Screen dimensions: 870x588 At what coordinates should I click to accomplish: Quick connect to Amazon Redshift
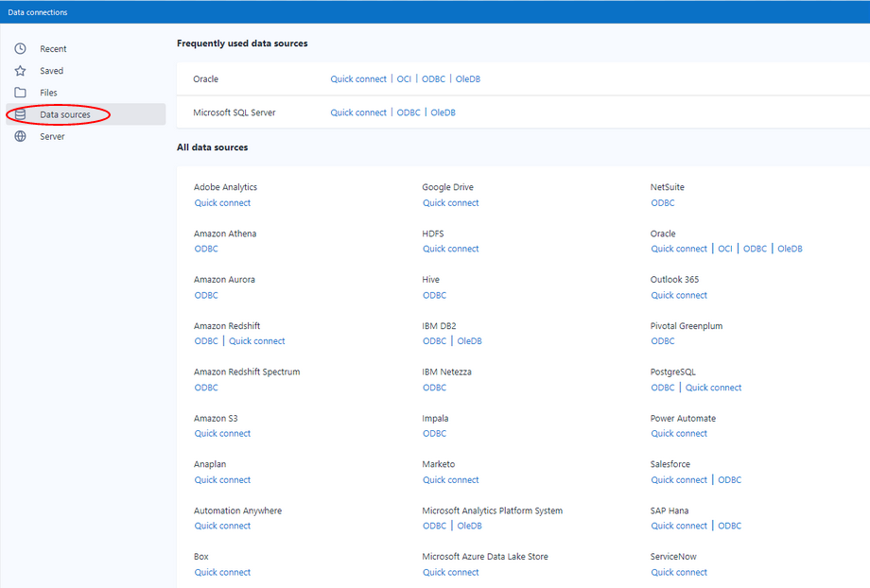[257, 340]
